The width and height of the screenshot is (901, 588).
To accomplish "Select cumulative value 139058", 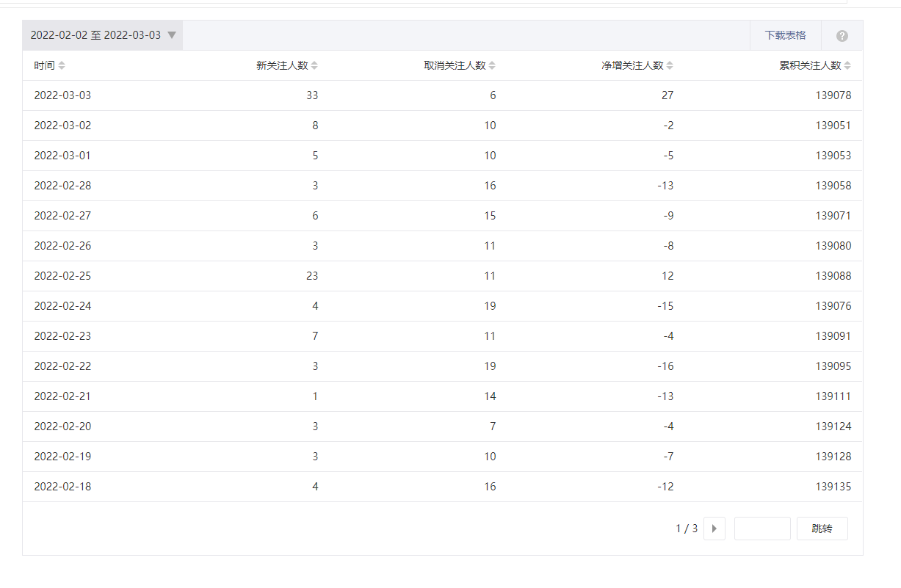I will pyautogui.click(x=833, y=186).
